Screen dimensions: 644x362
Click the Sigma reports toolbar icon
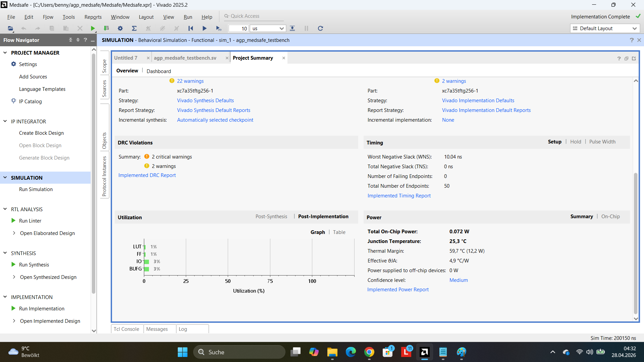click(x=134, y=28)
